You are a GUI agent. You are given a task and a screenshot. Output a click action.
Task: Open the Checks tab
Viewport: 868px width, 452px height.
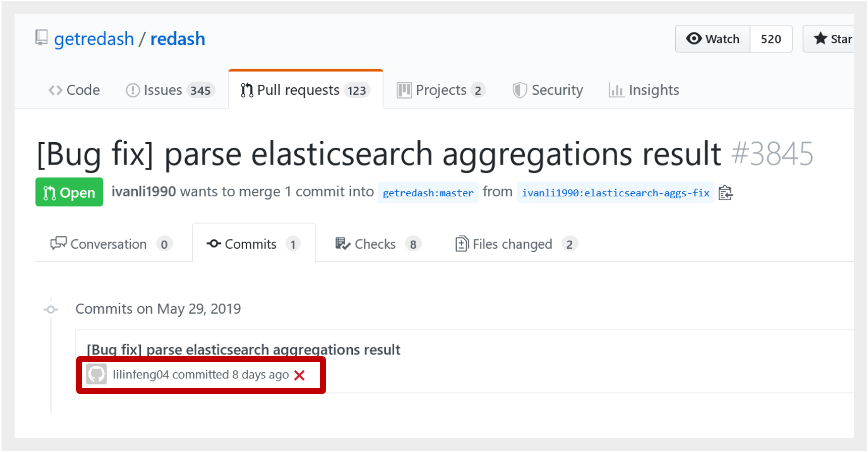click(378, 244)
